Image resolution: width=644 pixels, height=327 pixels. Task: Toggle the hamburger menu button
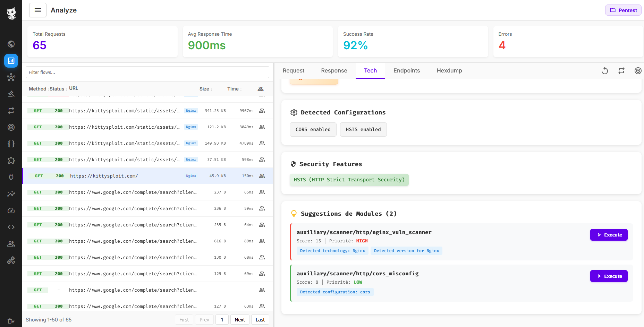coord(38,10)
